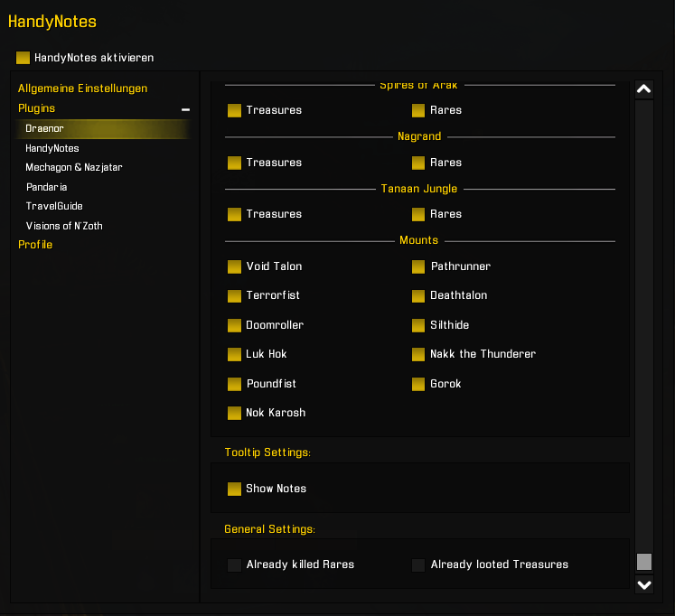
Task: Open Mechagon & Nazjatar plugin settings
Action: pyautogui.click(x=74, y=167)
